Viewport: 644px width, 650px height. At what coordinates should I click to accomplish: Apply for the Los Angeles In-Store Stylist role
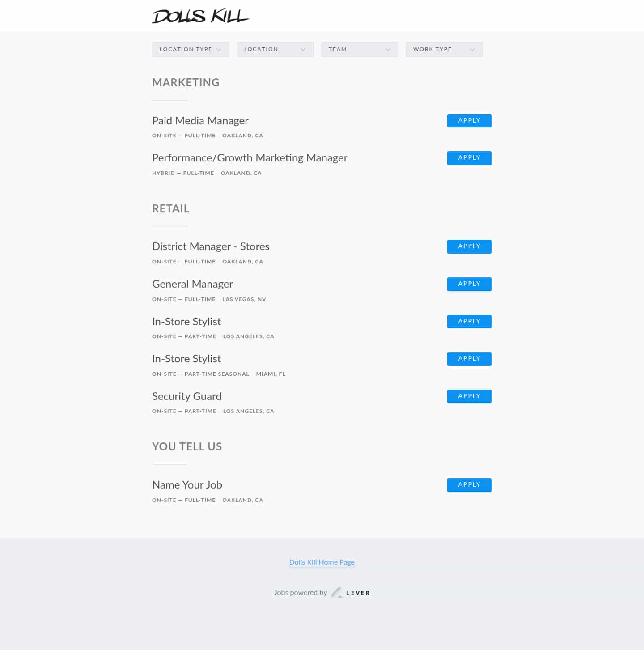(469, 321)
